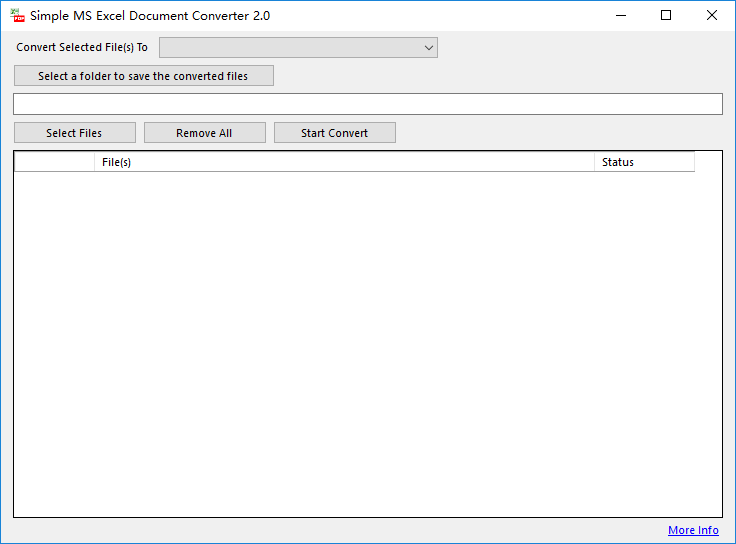This screenshot has width=736, height=544.
Task: Open the More Info link
Action: point(693,530)
